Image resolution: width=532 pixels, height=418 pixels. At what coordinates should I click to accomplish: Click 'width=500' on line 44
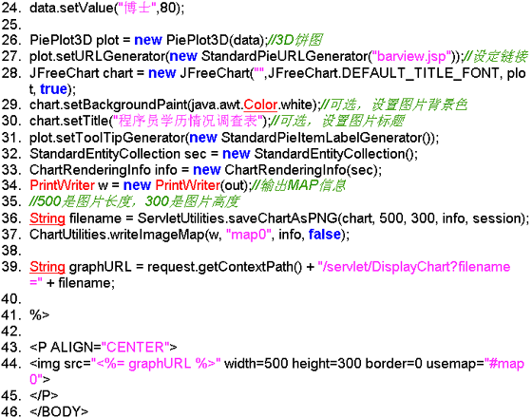click(256, 364)
